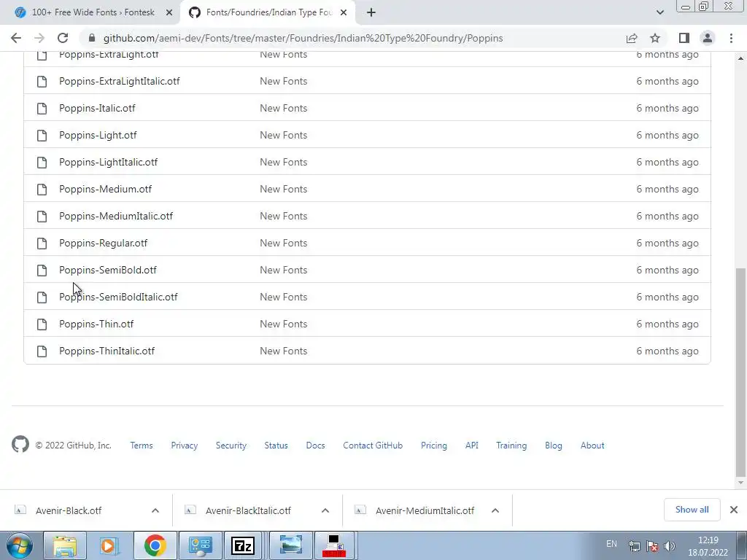Open the Blog footer link
Viewport: 747px width, 560px height.
tap(554, 446)
